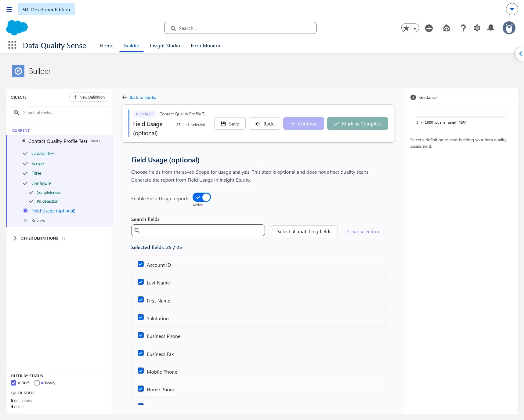Focus the Search fields input
This screenshot has height=420, width=524.
click(198, 230)
